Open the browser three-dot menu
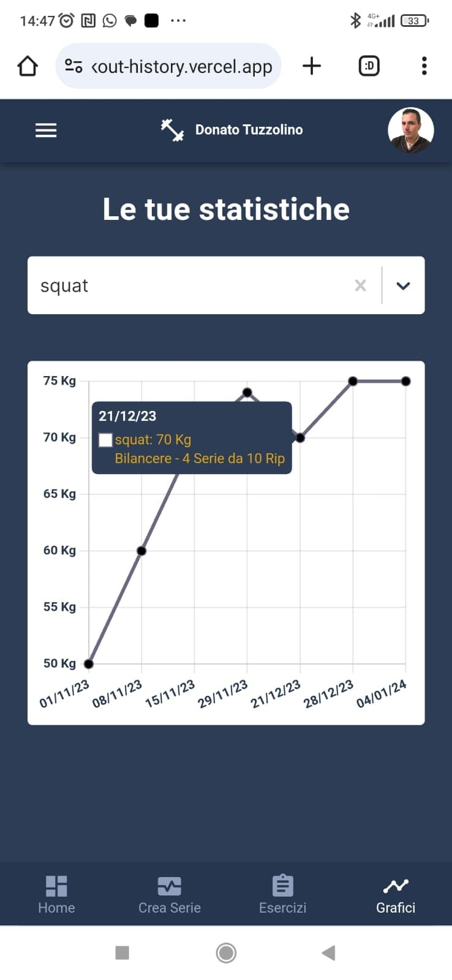 pos(424,66)
